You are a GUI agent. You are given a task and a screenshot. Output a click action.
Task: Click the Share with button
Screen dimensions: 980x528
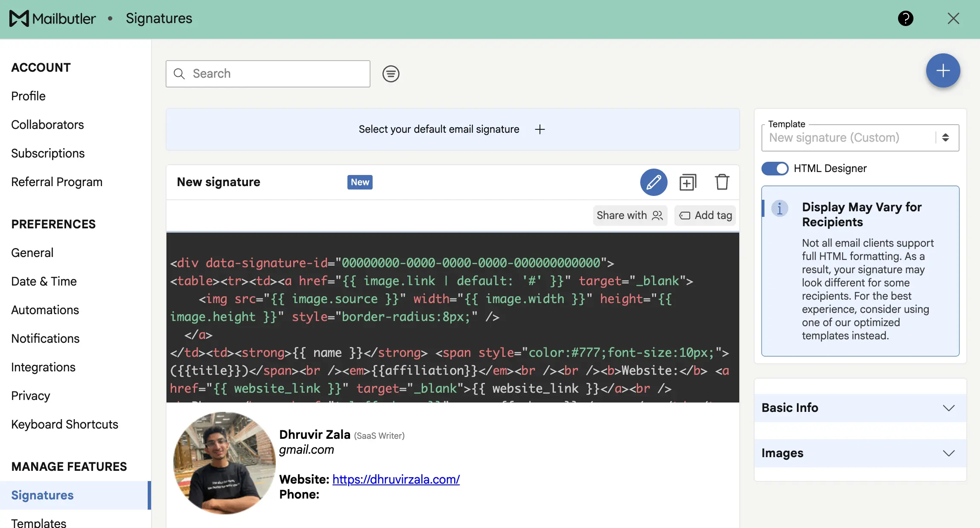click(x=630, y=216)
